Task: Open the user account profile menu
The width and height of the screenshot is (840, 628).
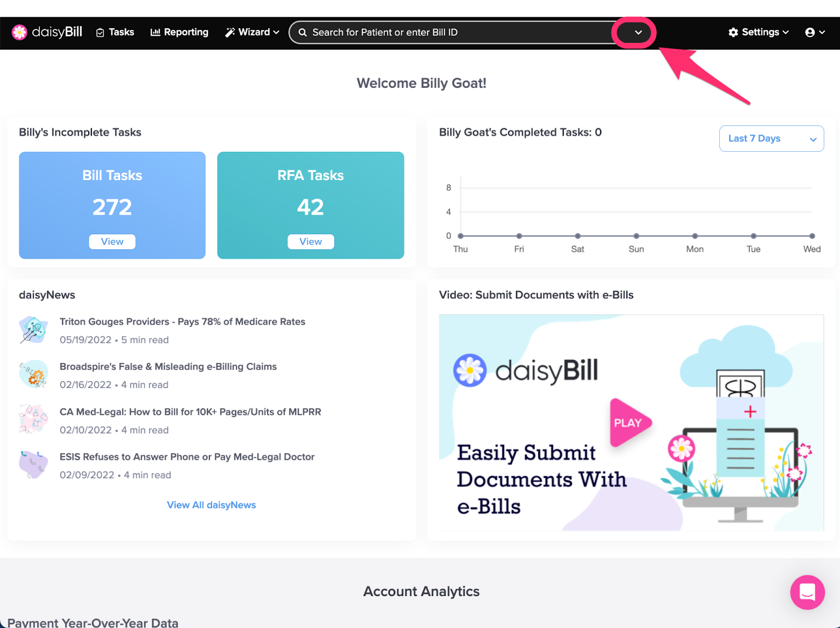Action: (x=815, y=33)
